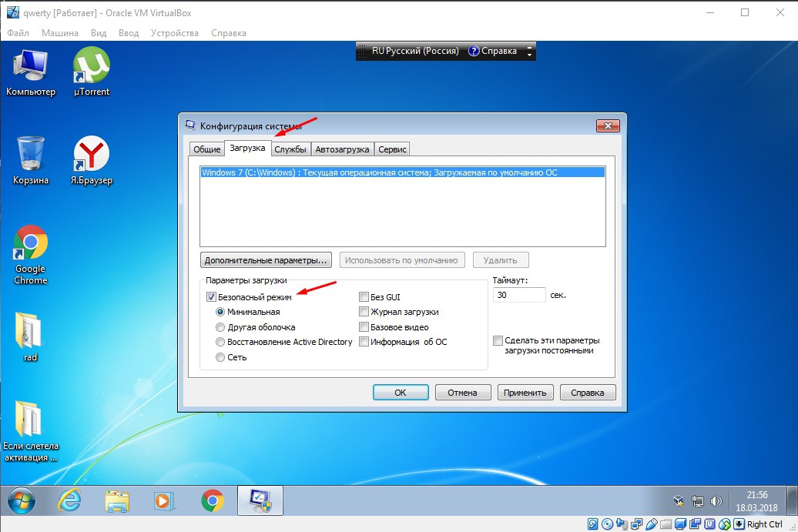Switch to the Автозагрузка tab
Viewport: 798px width, 532px height.
click(342, 149)
